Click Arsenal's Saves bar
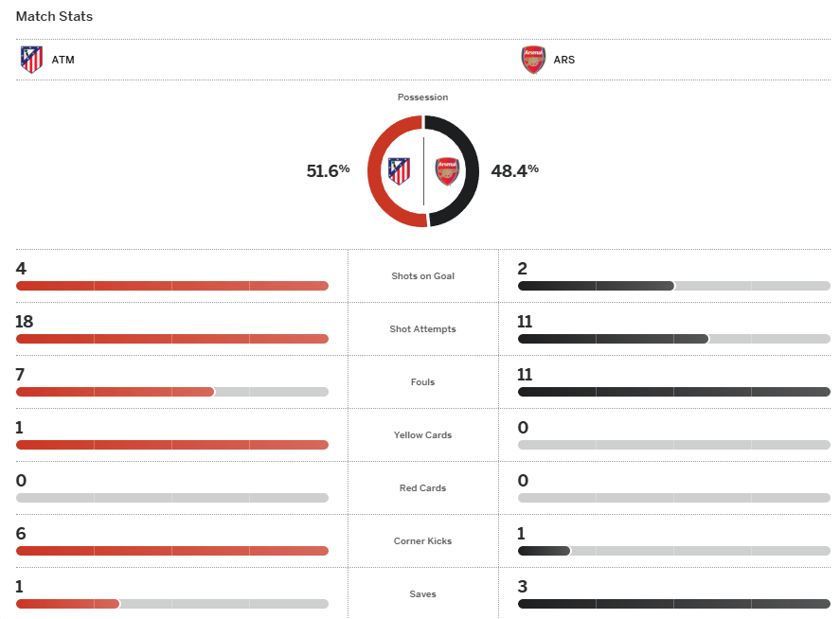The height and width of the screenshot is (619, 840). (x=673, y=604)
